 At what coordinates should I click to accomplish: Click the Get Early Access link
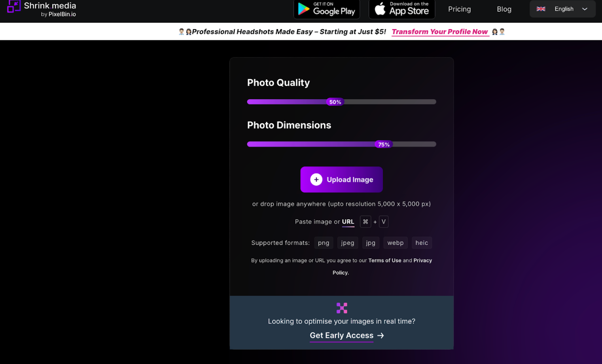341,336
